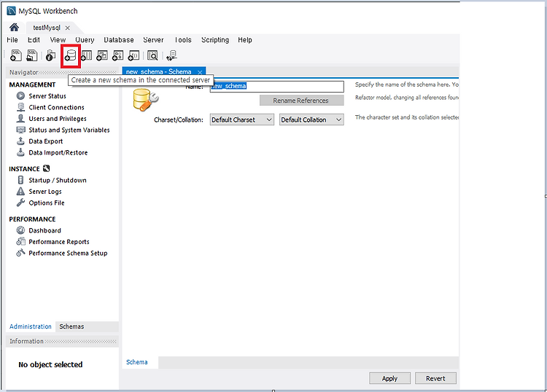Open the Edit menu
Viewport: 547px width, 392px height.
34,40
